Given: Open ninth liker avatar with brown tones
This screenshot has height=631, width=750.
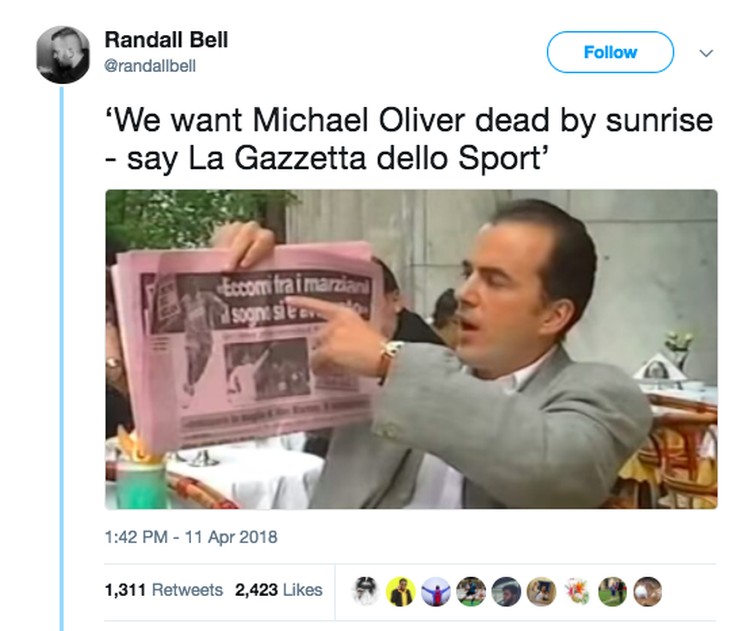Looking at the screenshot, I should pyautogui.click(x=648, y=591).
